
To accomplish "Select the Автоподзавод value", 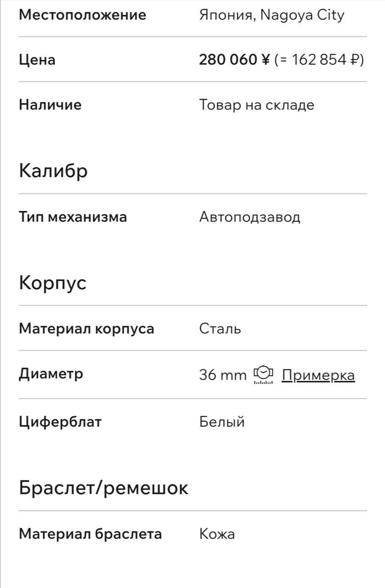I will [250, 217].
